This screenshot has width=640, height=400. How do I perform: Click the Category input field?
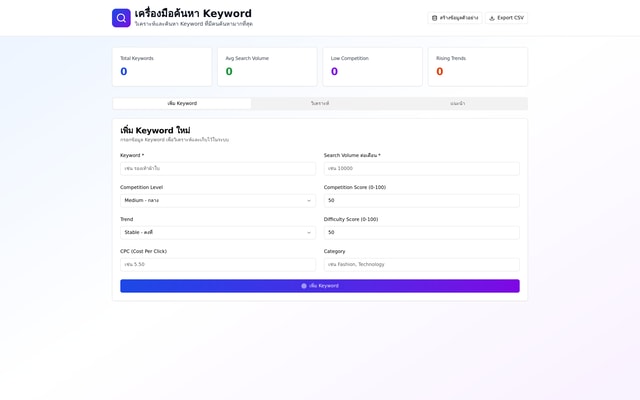tap(422, 264)
